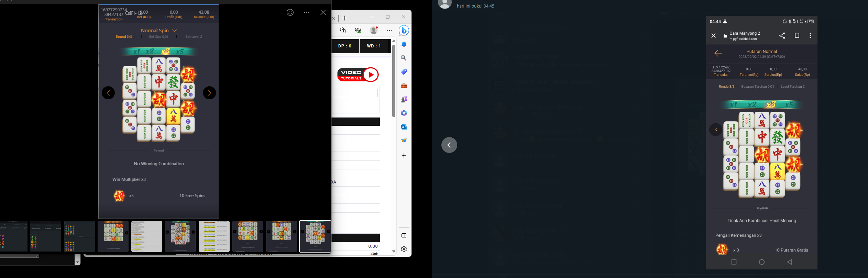Open Drop paper-plane icon in Edge sidebar
The height and width of the screenshot is (278, 868).
click(x=404, y=140)
